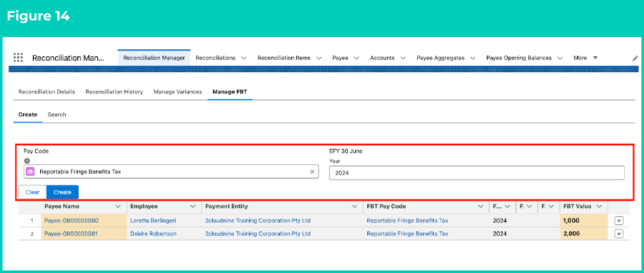644x273 pixels.
Task: Open Loretta Berlingeri employee link
Action: (153, 221)
